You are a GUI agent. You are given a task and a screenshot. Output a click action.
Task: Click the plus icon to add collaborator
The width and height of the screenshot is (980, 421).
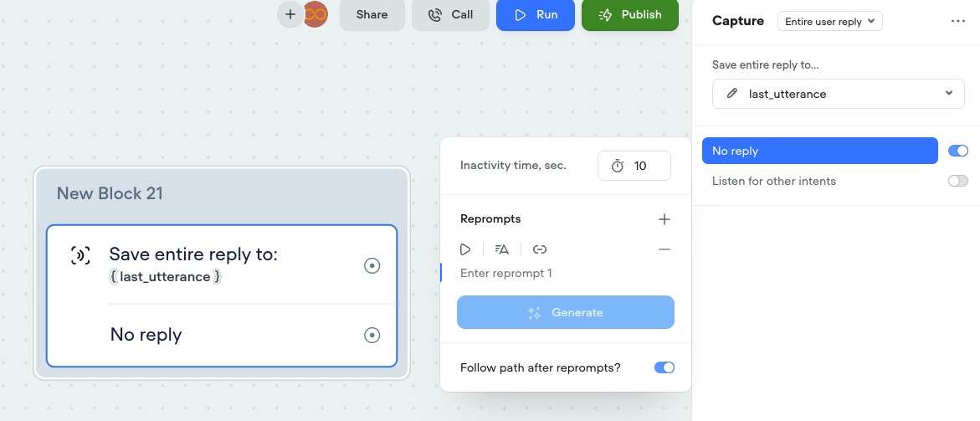coord(290,14)
